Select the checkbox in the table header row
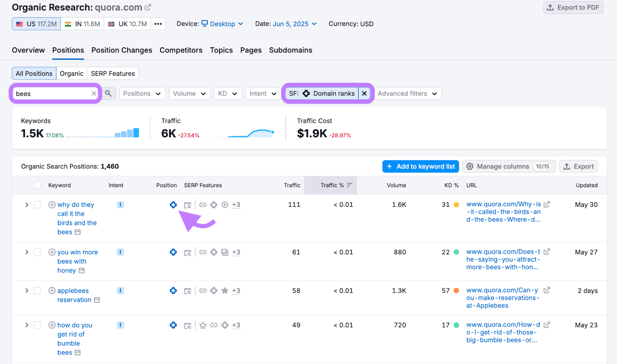This screenshot has height=364, width=617. coord(37,185)
